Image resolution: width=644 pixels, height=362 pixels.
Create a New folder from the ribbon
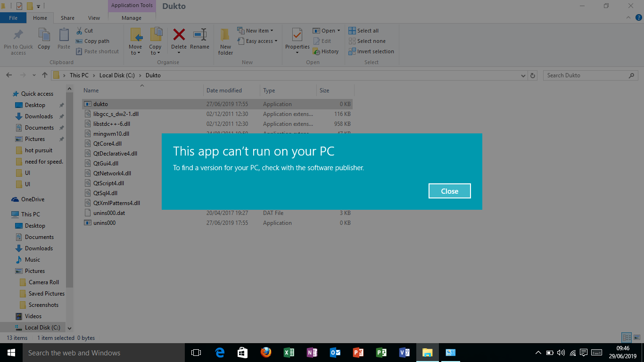[225, 41]
